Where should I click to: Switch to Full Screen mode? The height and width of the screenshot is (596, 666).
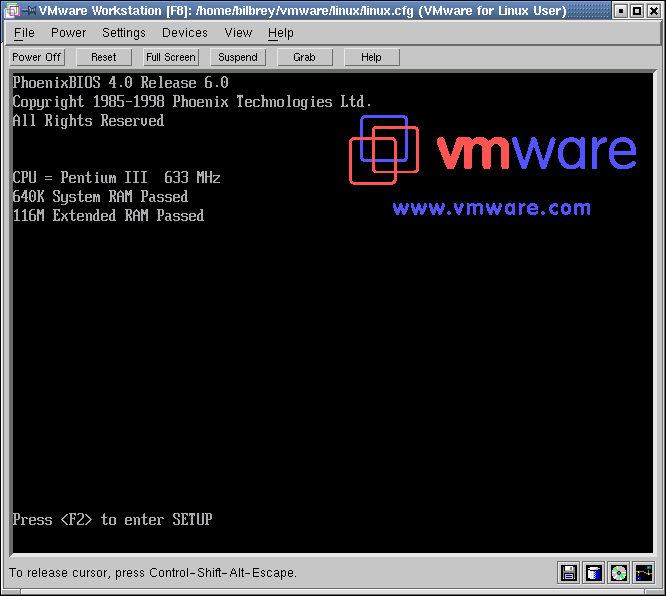tap(171, 58)
